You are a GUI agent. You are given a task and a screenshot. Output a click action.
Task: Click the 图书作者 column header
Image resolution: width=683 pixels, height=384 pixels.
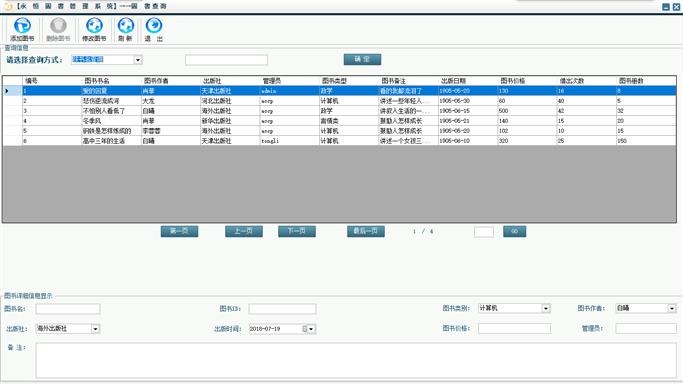click(x=170, y=81)
